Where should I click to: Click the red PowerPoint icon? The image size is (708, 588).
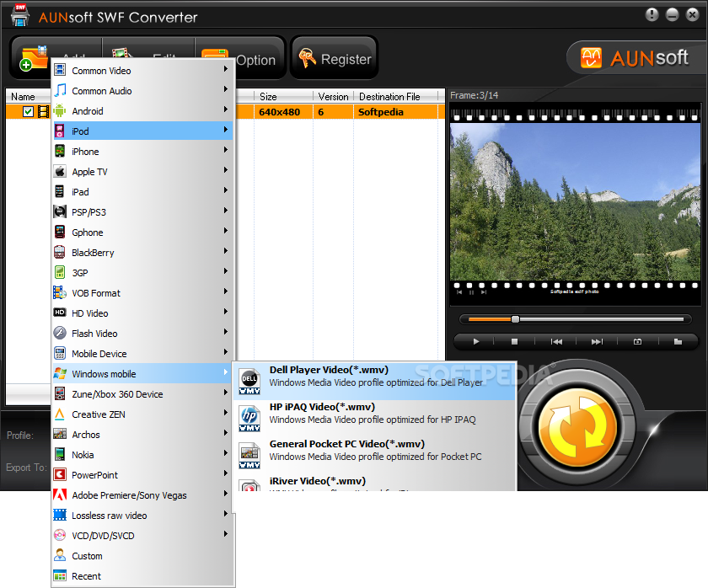point(60,475)
